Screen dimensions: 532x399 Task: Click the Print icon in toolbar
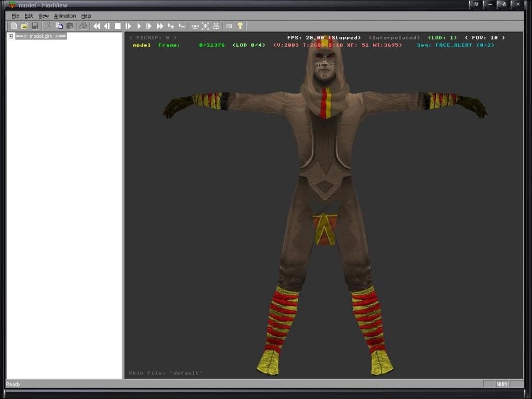pos(83,26)
